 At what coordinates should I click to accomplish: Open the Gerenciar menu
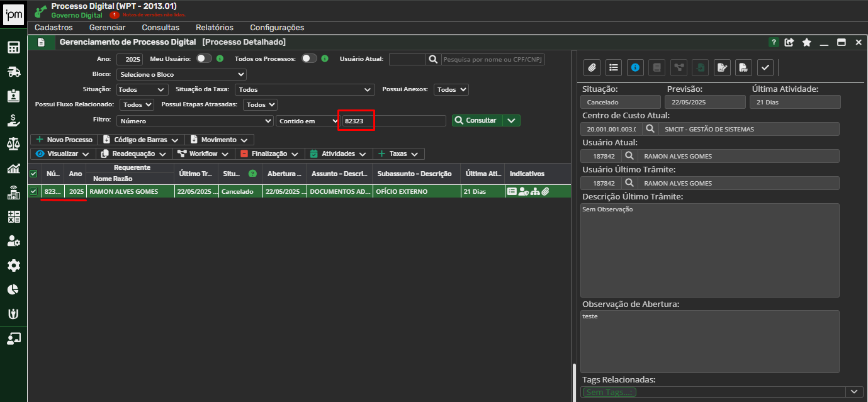click(107, 28)
